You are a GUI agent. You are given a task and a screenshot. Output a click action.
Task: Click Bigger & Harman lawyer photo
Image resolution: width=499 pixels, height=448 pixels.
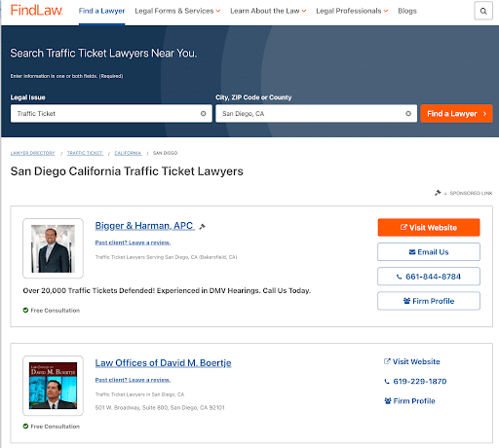(53, 248)
